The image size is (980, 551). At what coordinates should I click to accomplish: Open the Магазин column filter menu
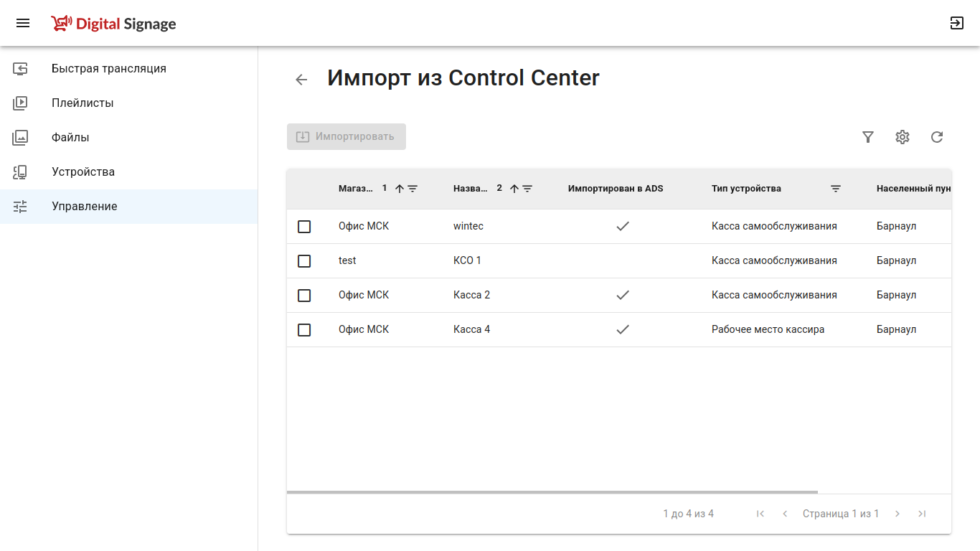(x=413, y=189)
